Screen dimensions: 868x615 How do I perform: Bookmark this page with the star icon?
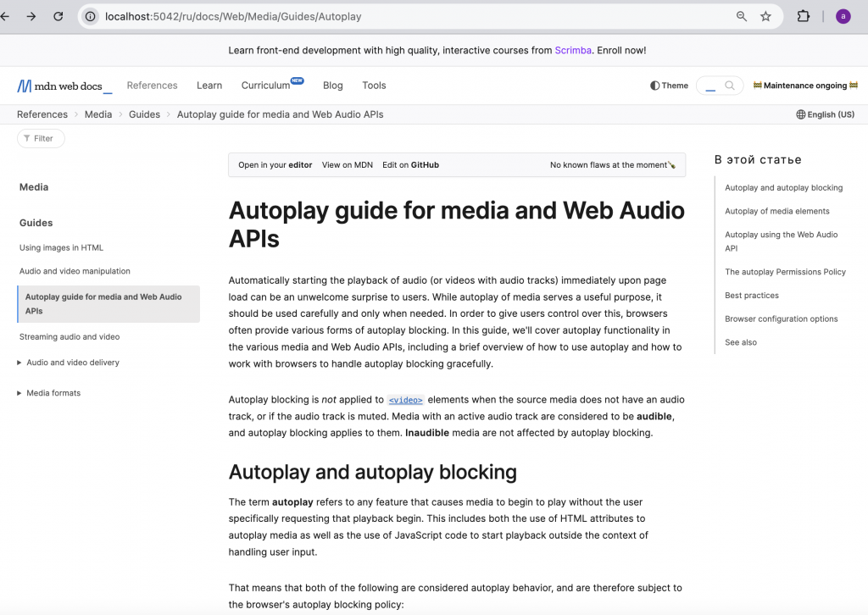[x=765, y=16]
